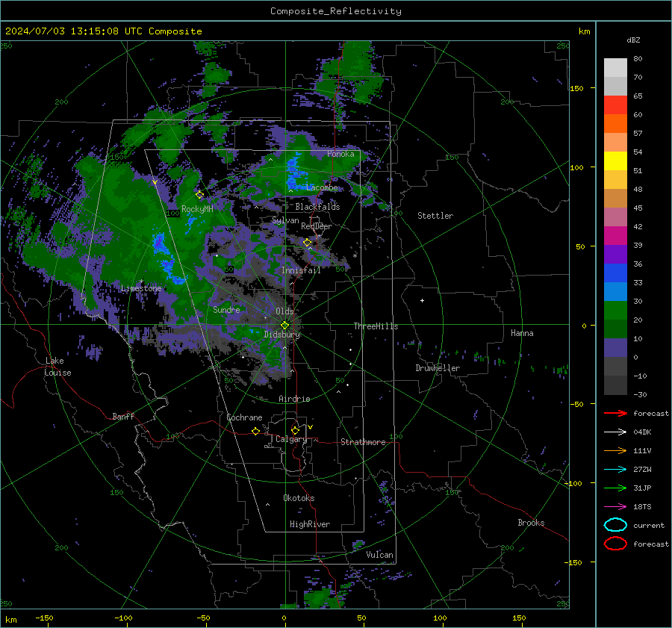Click the Stettler city label
Screen dimensions: 672x628
[x=435, y=216]
